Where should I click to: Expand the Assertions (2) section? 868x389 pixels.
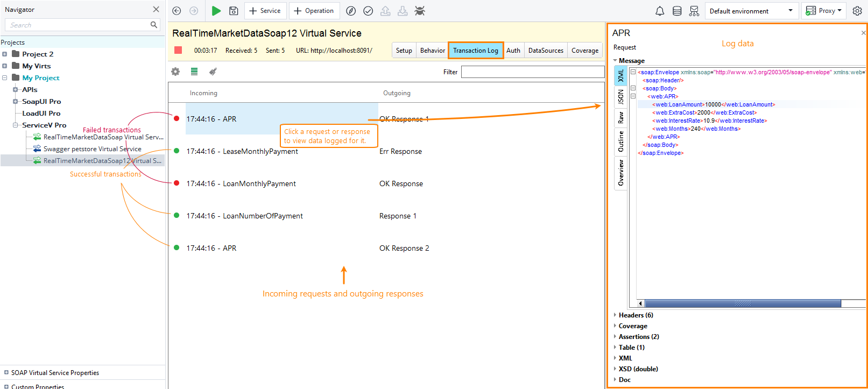(615, 337)
